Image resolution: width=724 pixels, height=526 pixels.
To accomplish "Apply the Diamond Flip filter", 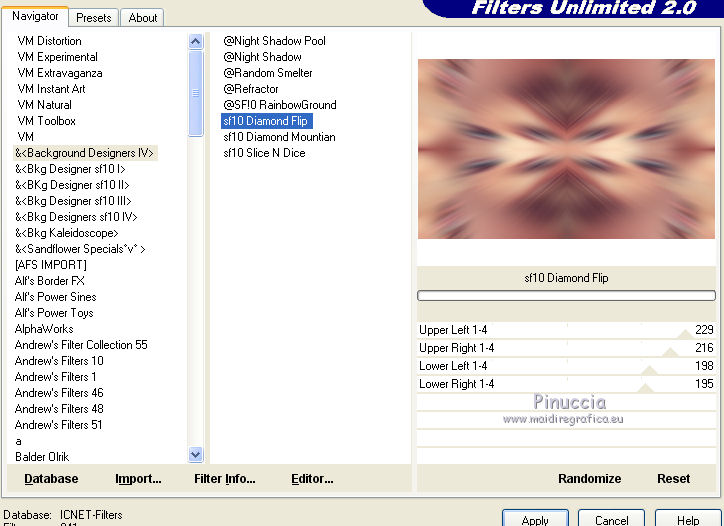I will [535, 519].
